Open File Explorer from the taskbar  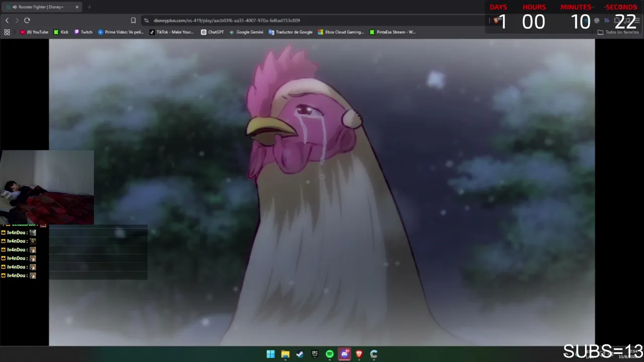[285, 354]
